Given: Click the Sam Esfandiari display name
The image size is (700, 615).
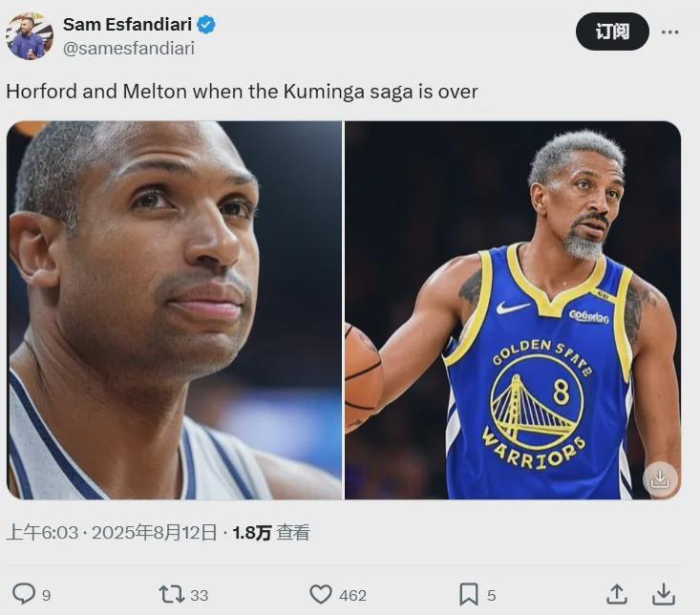Looking at the screenshot, I should [127, 25].
